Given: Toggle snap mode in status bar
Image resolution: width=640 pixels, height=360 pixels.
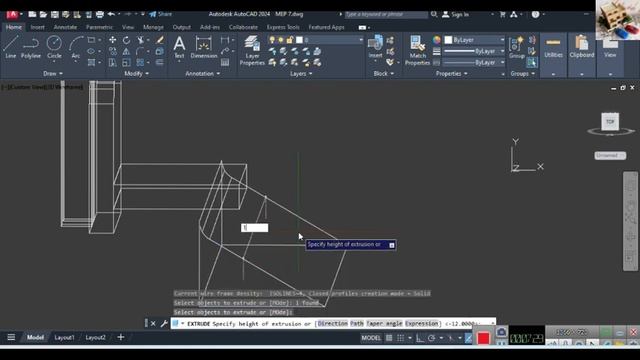Looking at the screenshot, I should click(x=401, y=338).
